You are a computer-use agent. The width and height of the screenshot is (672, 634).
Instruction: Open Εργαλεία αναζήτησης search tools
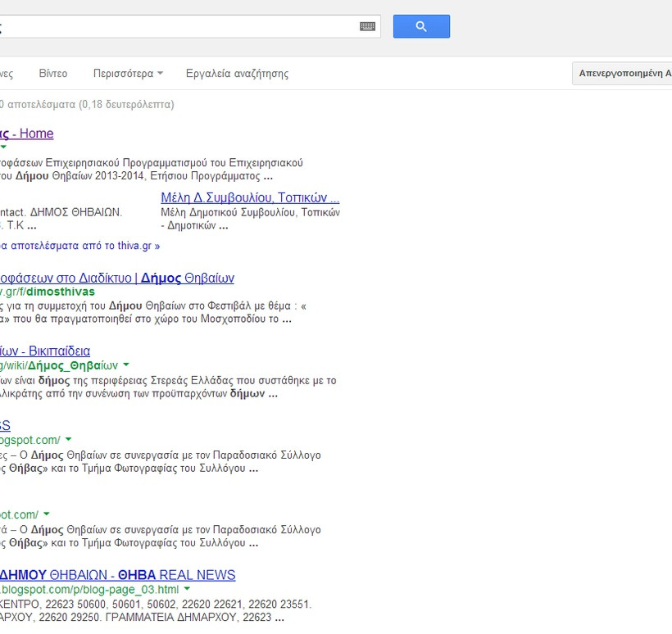[x=237, y=74]
